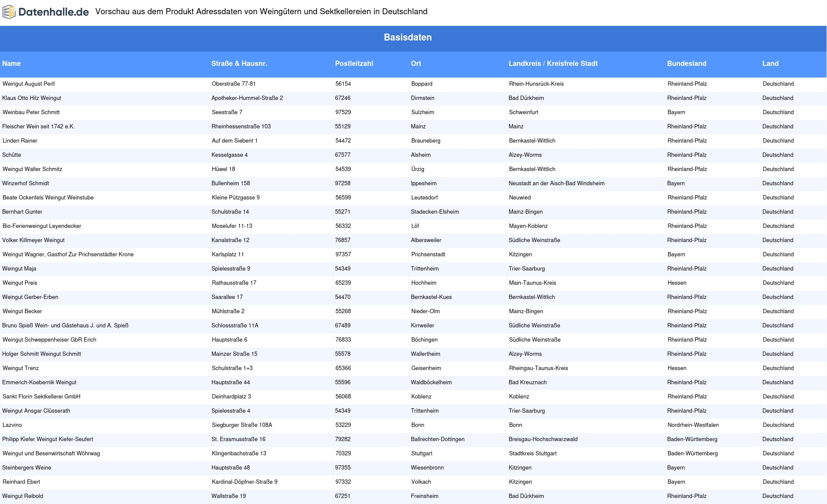Click Philipp Kiefer Weingut Kiefer-Seufert

(x=47, y=439)
